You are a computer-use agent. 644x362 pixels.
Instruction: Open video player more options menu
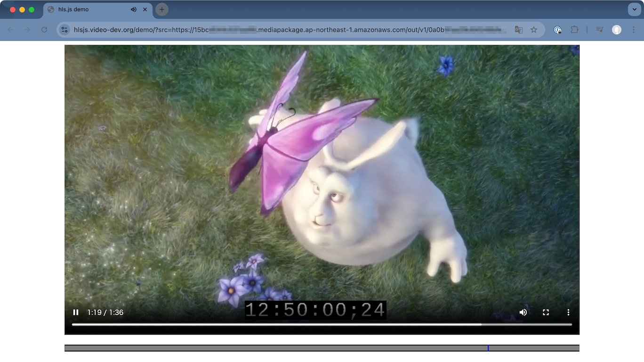(x=568, y=312)
